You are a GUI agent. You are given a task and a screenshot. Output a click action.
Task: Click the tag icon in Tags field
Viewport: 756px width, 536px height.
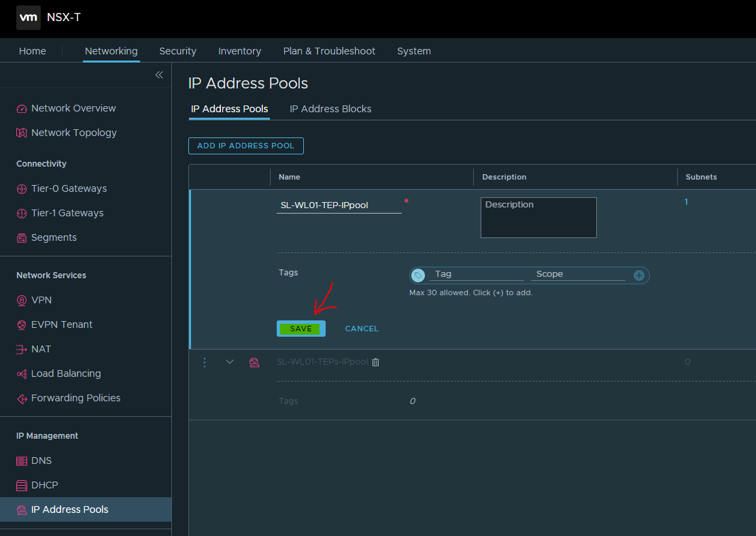pyautogui.click(x=418, y=275)
